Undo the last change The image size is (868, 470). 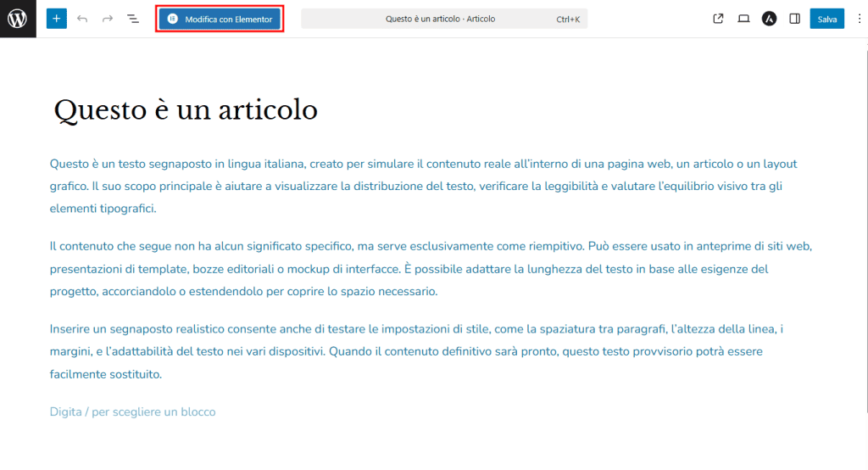(82, 19)
